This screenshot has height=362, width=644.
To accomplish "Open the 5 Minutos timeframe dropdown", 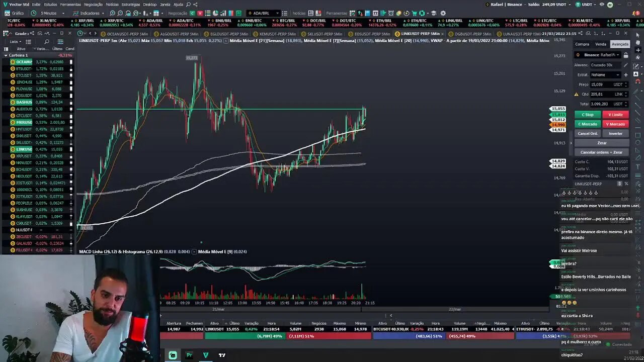I will (47, 13).
